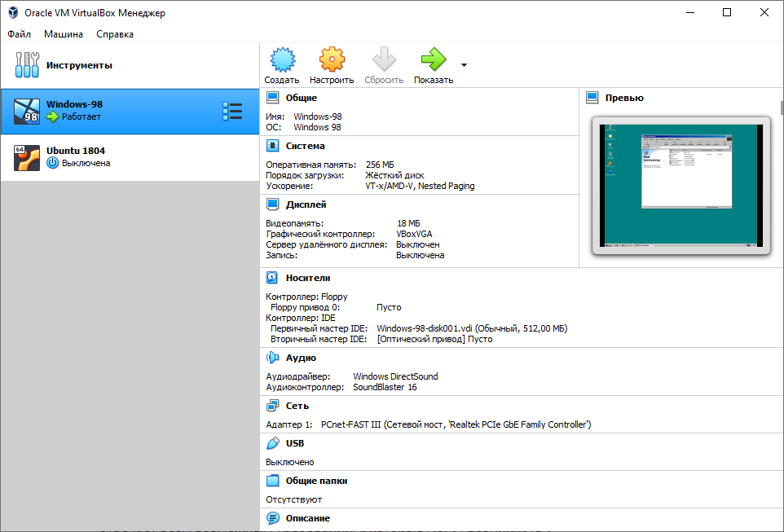
Task: Open settings via the Настроить gear icon
Action: point(332,59)
